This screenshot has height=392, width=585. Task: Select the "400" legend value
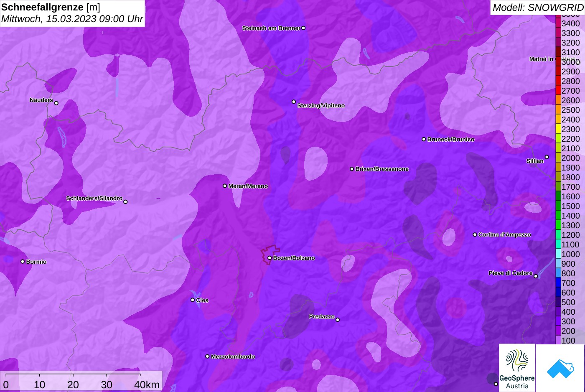coord(569,312)
